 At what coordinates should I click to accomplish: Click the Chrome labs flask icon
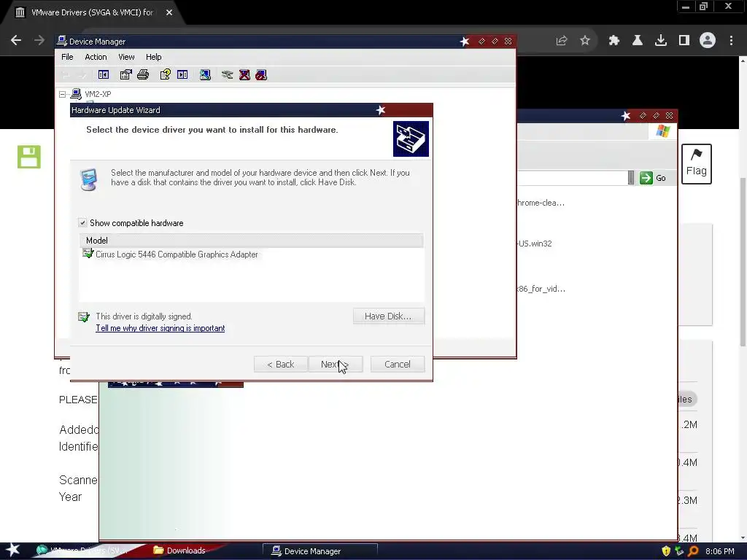pos(638,41)
